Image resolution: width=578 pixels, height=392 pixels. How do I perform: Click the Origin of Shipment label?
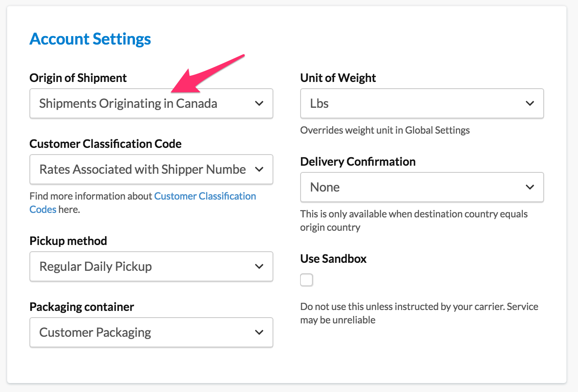pyautogui.click(x=78, y=78)
